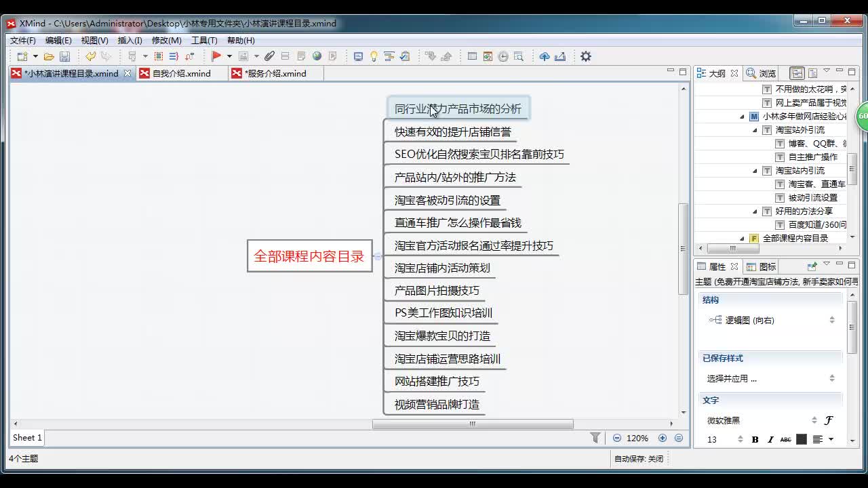
Task: Open the Gantt chart view icon
Action: [x=389, y=56]
